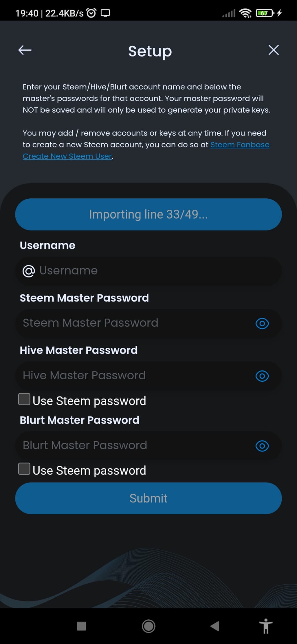
Task: Tap the Android back triangle button
Action: click(215, 626)
